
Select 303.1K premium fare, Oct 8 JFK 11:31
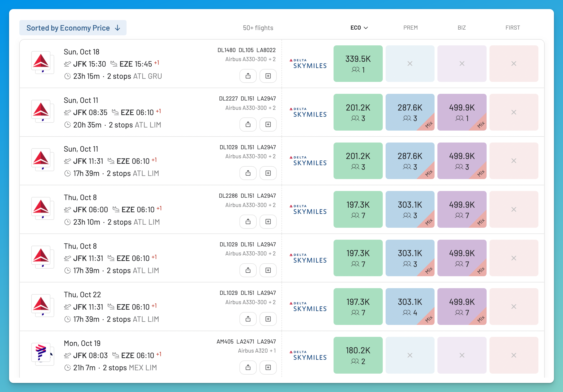(410, 258)
